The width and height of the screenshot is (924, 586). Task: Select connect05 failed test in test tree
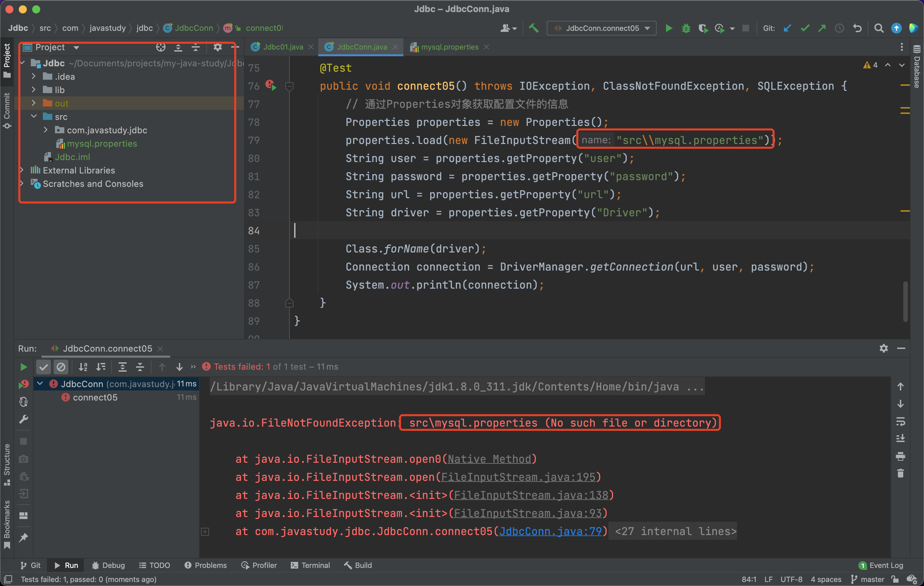95,397
